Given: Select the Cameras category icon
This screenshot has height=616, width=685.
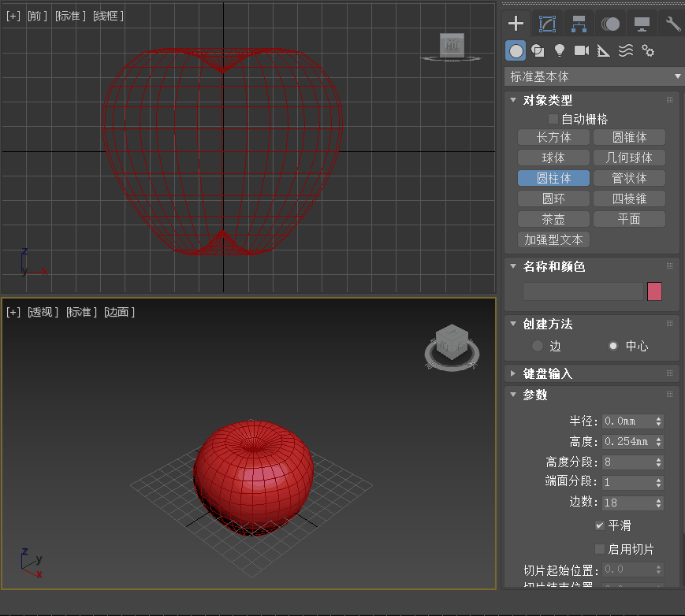Looking at the screenshot, I should pos(582,51).
